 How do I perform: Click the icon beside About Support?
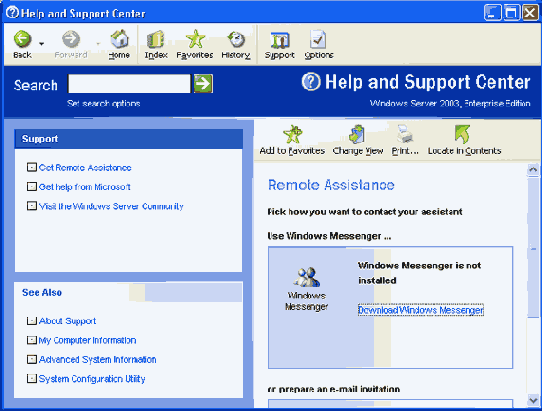(31, 321)
